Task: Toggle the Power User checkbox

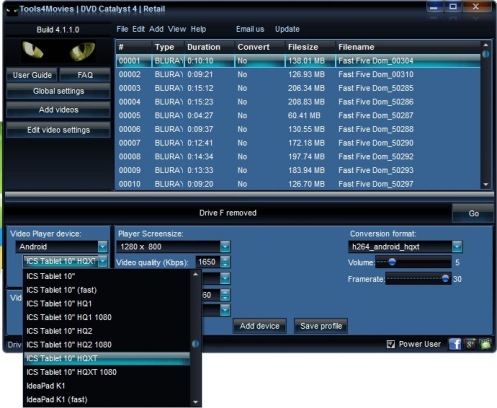Action: (391, 344)
